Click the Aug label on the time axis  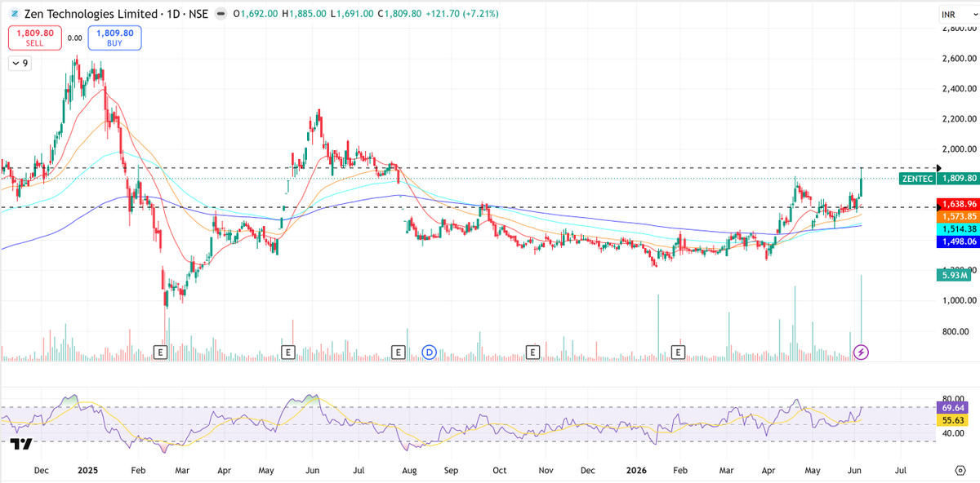pyautogui.click(x=410, y=471)
